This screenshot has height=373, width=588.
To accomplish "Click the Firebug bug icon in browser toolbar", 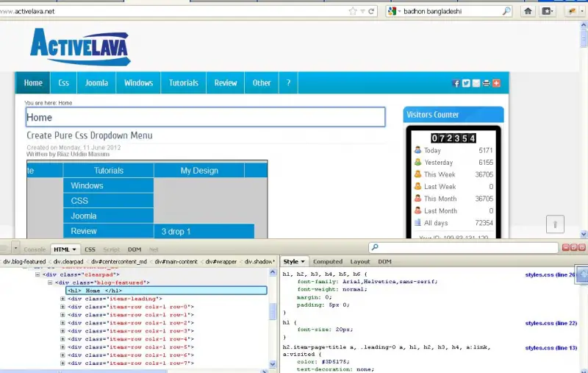I will pos(573,11).
